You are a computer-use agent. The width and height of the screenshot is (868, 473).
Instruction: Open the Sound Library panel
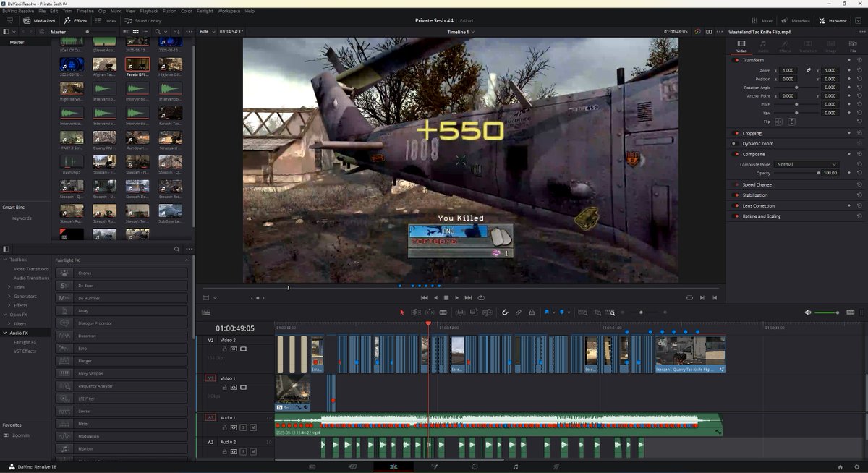pyautogui.click(x=143, y=21)
